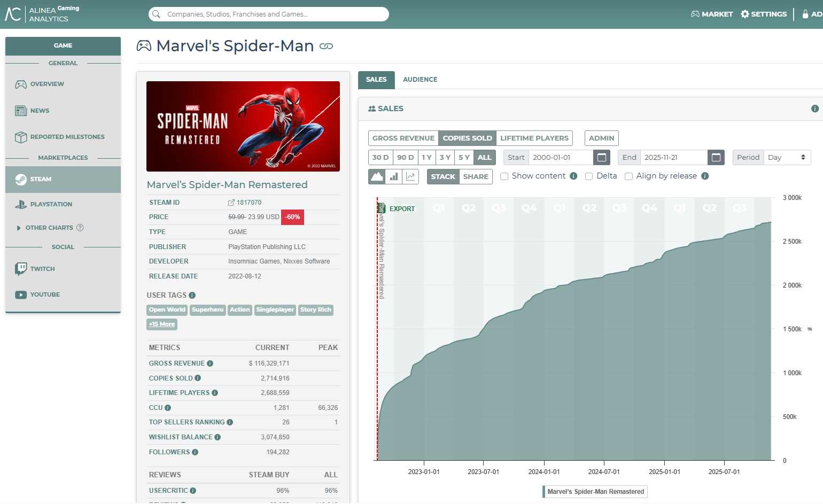Select GROSS REVENUE metric button
This screenshot has width=823, height=504.
(403, 138)
